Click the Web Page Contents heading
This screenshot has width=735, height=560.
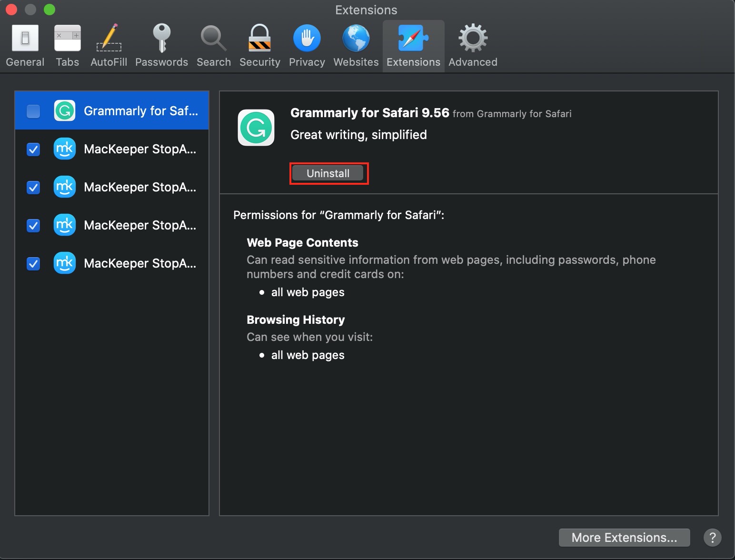pos(302,243)
